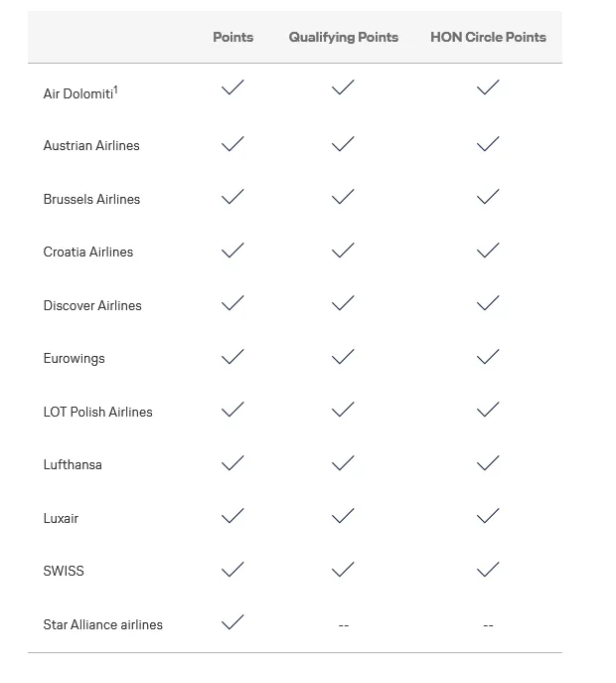Click the Points checkmark for Air Dolomiti

232,88
